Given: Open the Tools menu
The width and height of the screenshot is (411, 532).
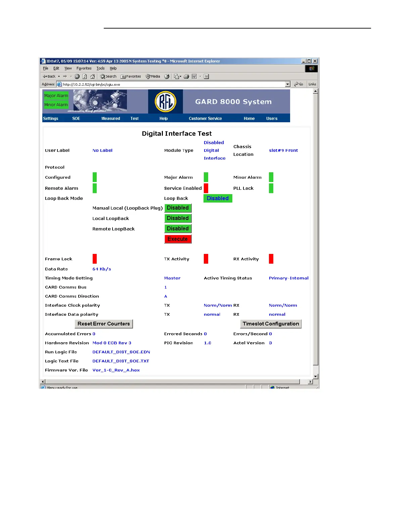Looking at the screenshot, I should click(101, 68).
